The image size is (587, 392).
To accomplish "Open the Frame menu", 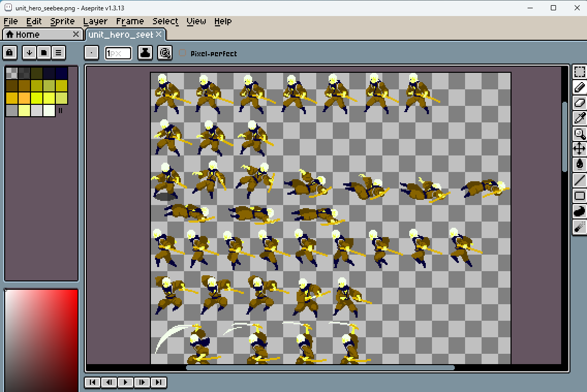I will 130,21.
